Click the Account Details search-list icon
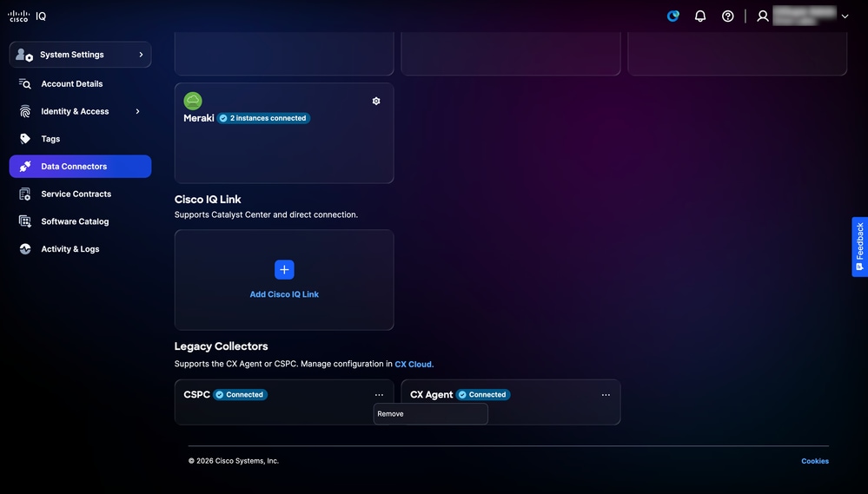The image size is (868, 494). click(x=25, y=83)
